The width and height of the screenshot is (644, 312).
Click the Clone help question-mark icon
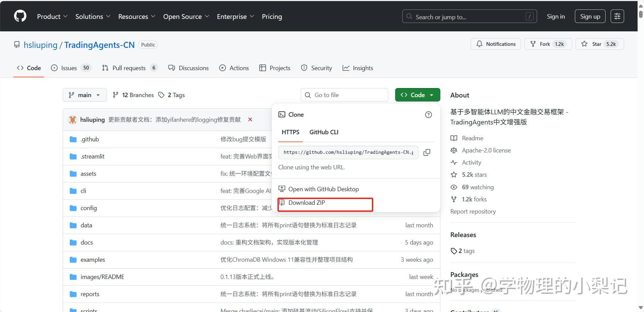click(x=428, y=115)
